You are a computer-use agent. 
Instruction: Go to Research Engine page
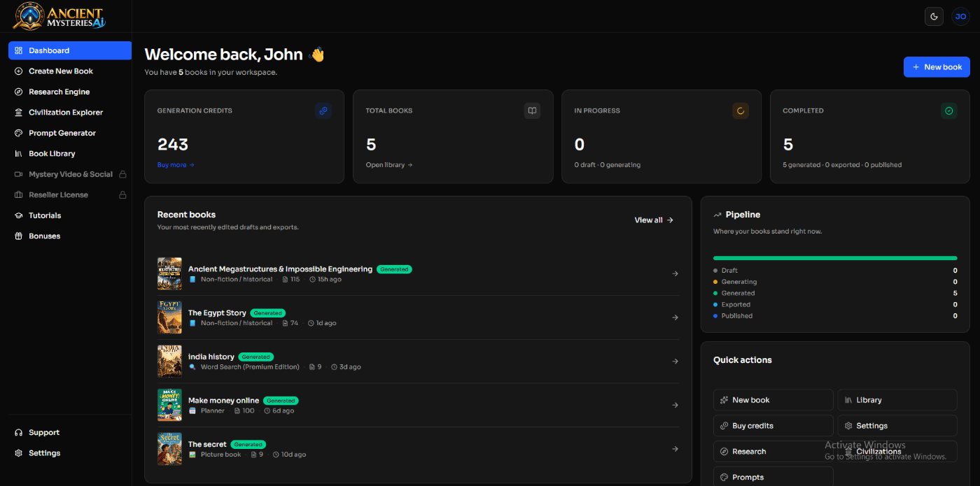70,92
